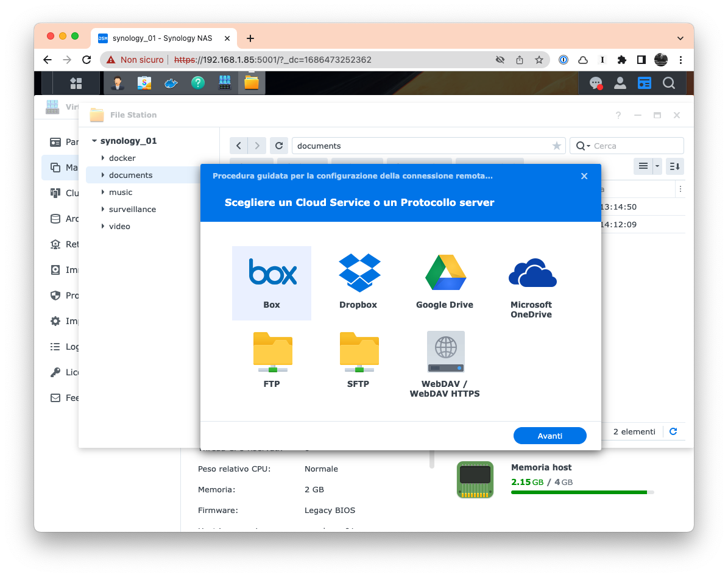This screenshot has width=728, height=577.
Task: Select the video shared folder
Action: 119,227
